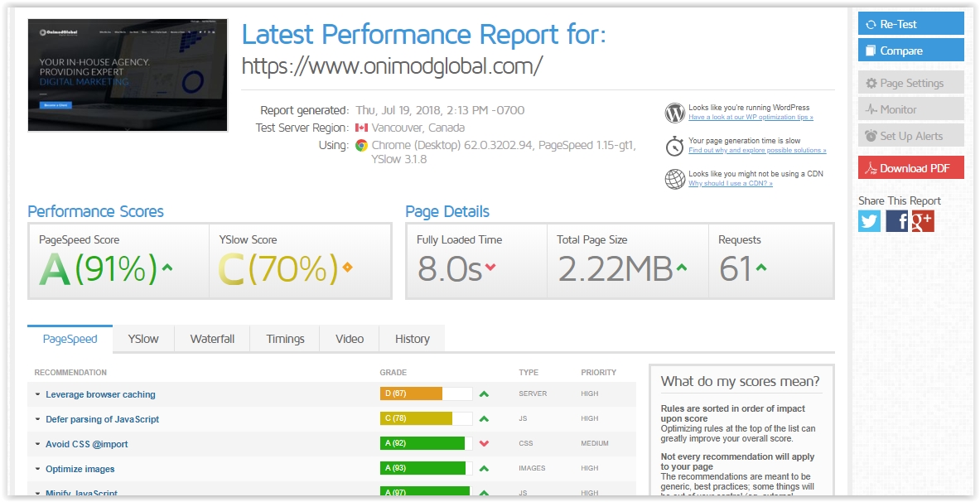Expand Defer parsing of JavaScript recommendation
This screenshot has width=980, height=502.
click(x=103, y=419)
